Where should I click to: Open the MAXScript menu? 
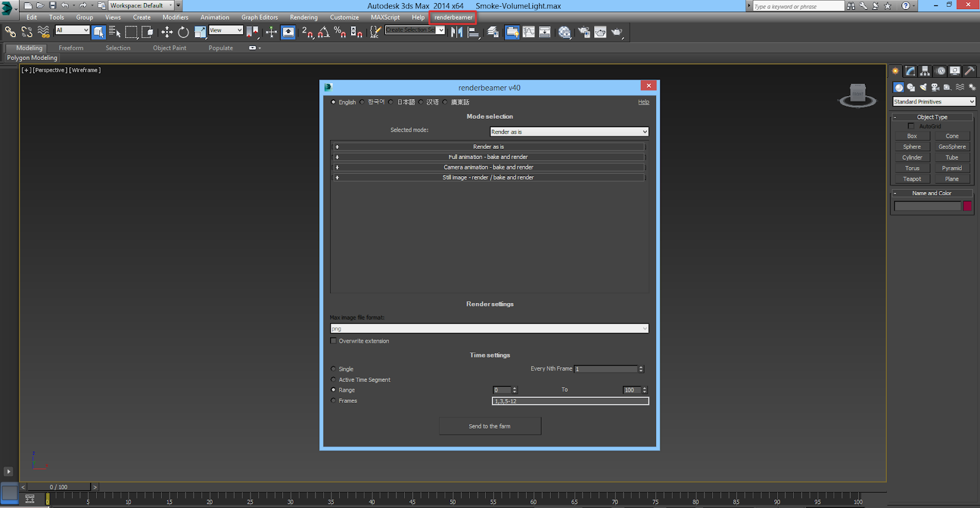[x=385, y=17]
